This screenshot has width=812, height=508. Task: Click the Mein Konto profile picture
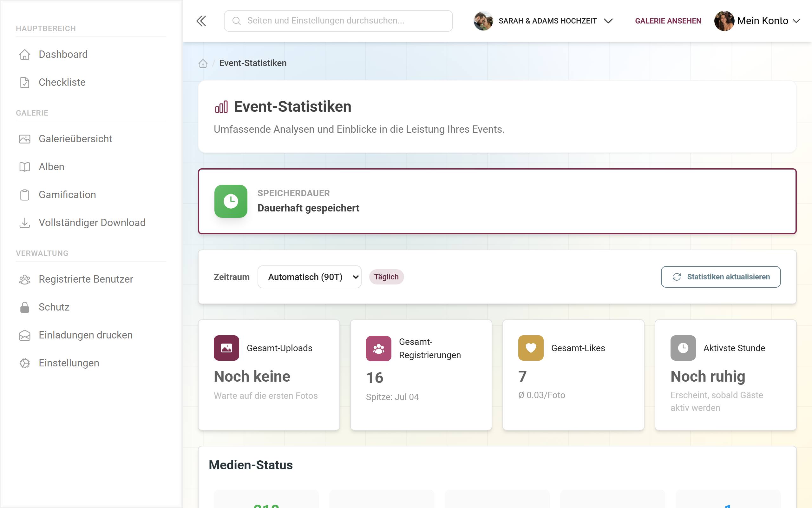[724, 21]
